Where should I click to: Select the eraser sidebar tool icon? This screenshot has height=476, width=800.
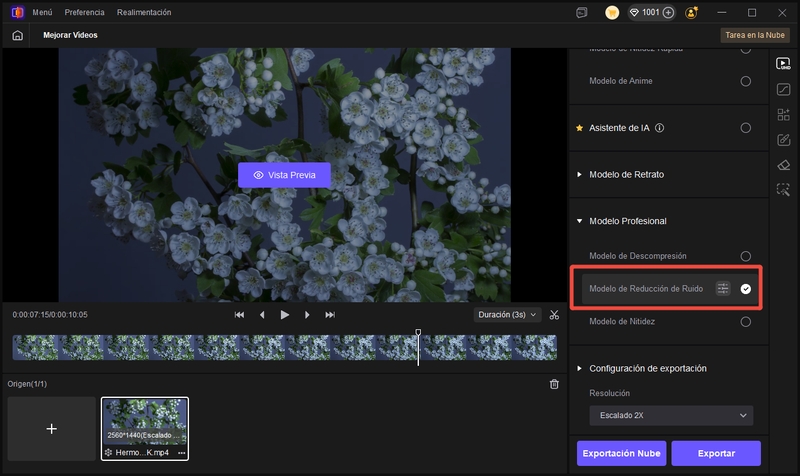tap(783, 165)
